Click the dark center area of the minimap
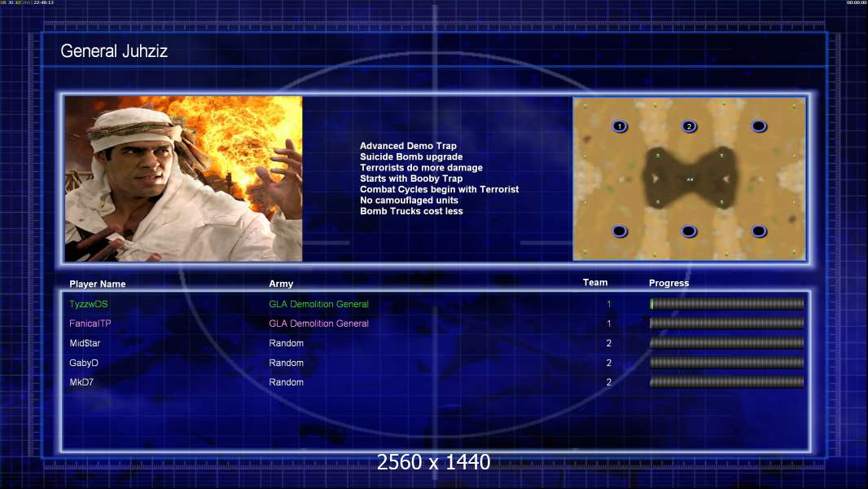This screenshot has width=868, height=489. click(x=689, y=178)
